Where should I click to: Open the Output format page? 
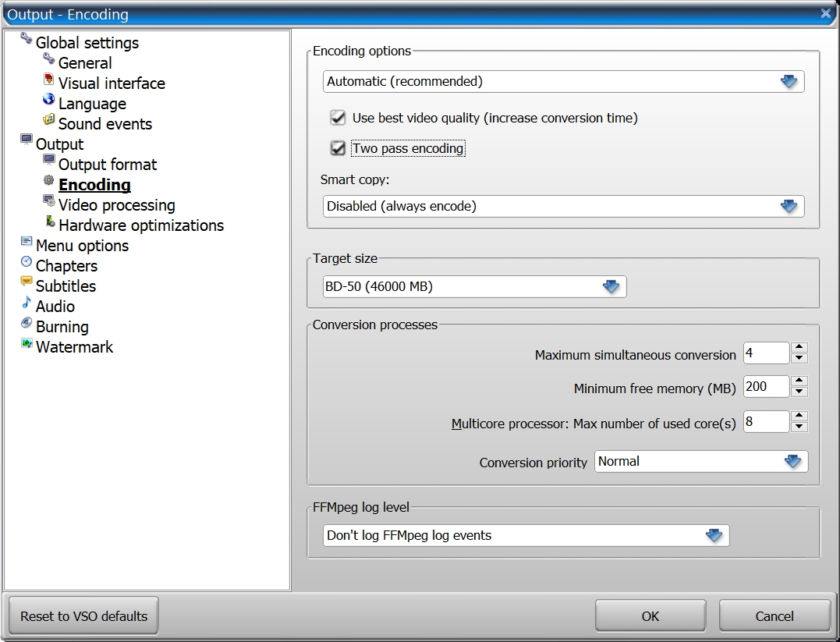coord(108,165)
